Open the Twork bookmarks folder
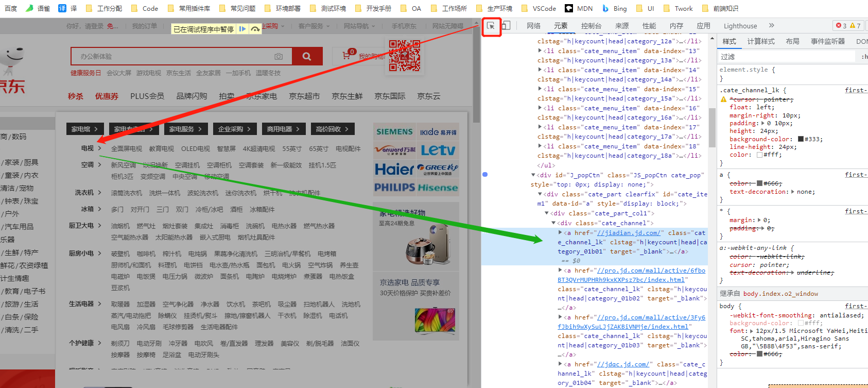This screenshot has width=868, height=388. pyautogui.click(x=678, y=8)
